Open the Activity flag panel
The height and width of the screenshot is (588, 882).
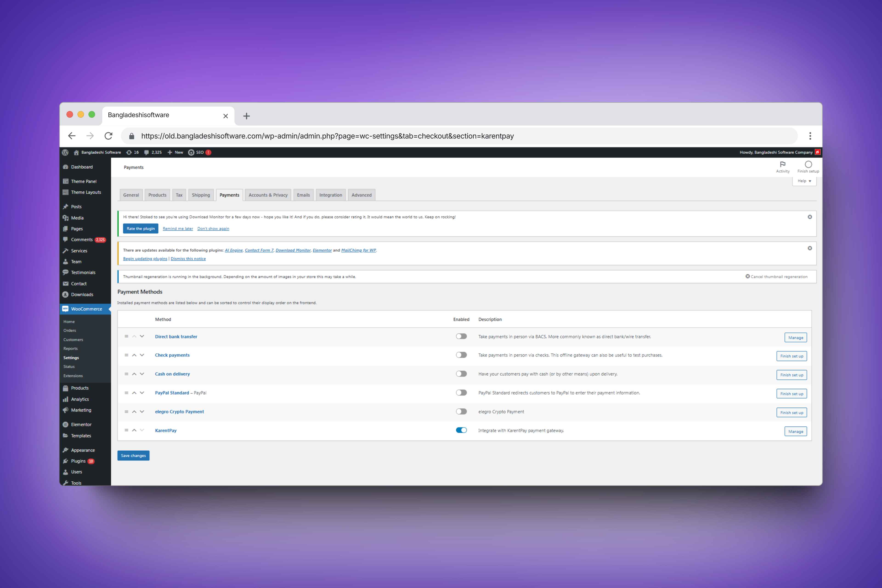tap(783, 167)
